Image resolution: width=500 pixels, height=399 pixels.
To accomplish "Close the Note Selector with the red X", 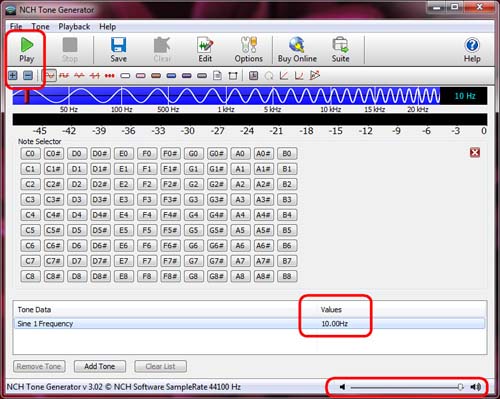I will pyautogui.click(x=475, y=153).
